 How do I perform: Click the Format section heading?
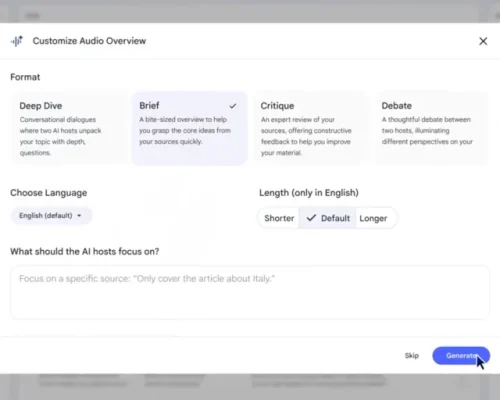(25, 77)
